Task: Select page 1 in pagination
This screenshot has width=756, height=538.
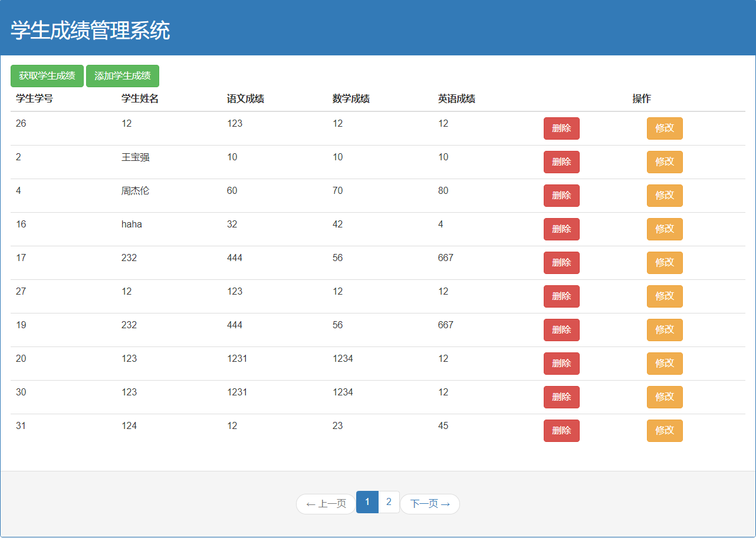Action: (x=367, y=503)
